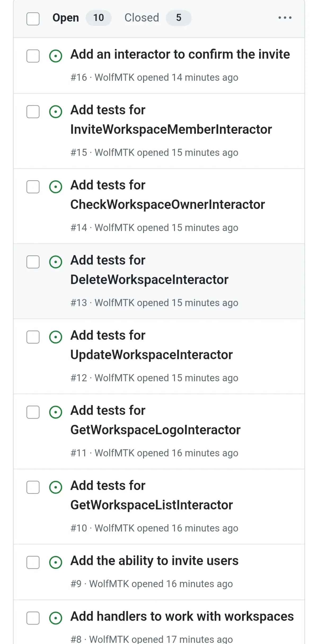
Task: Select checkbox for GetWorkspaceListInteractor tests issue
Action: (x=33, y=487)
